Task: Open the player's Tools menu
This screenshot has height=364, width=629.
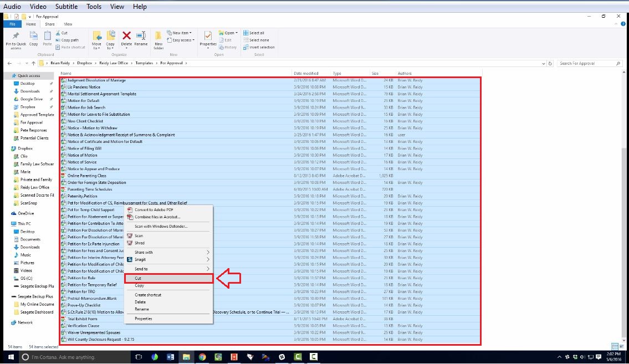Action: 94,7
